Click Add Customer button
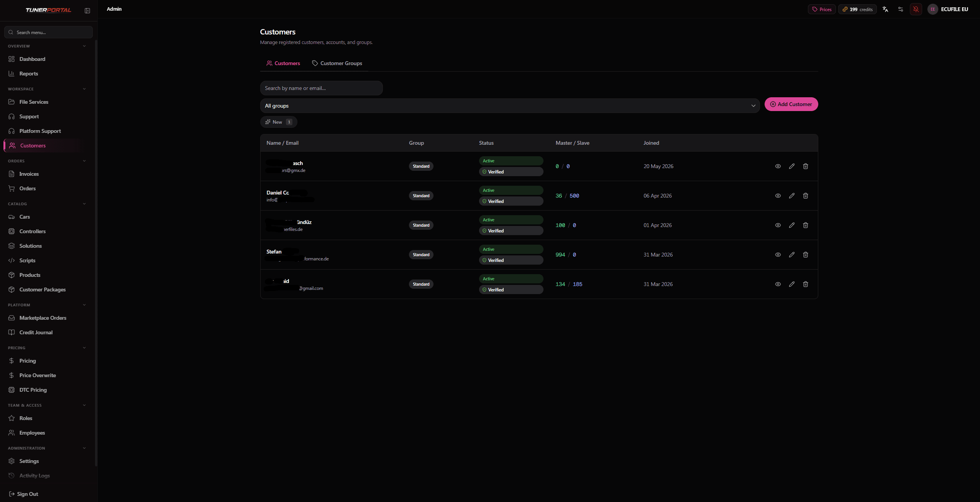 coord(791,104)
